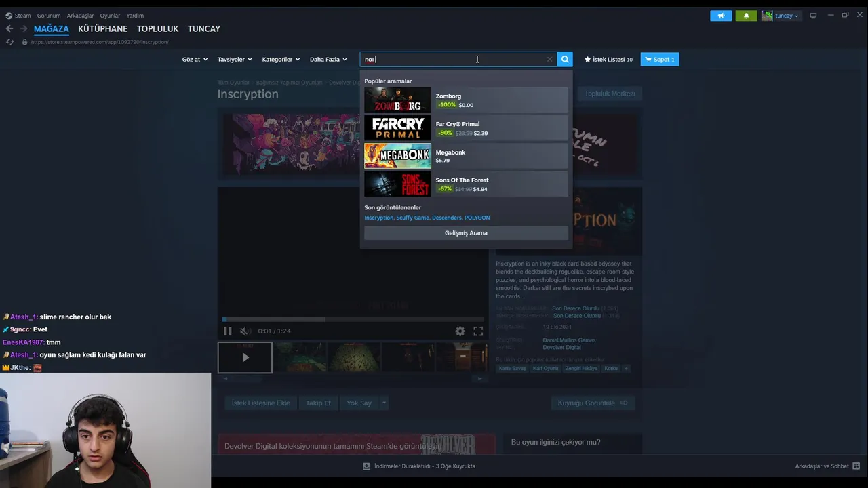Click the Kart Oyunu tag
868x488 pixels.
(x=546, y=369)
